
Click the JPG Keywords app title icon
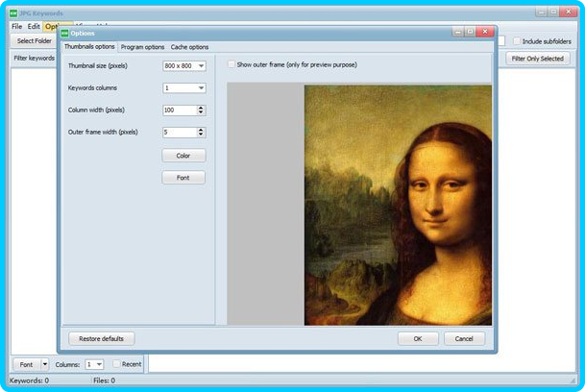13,13
